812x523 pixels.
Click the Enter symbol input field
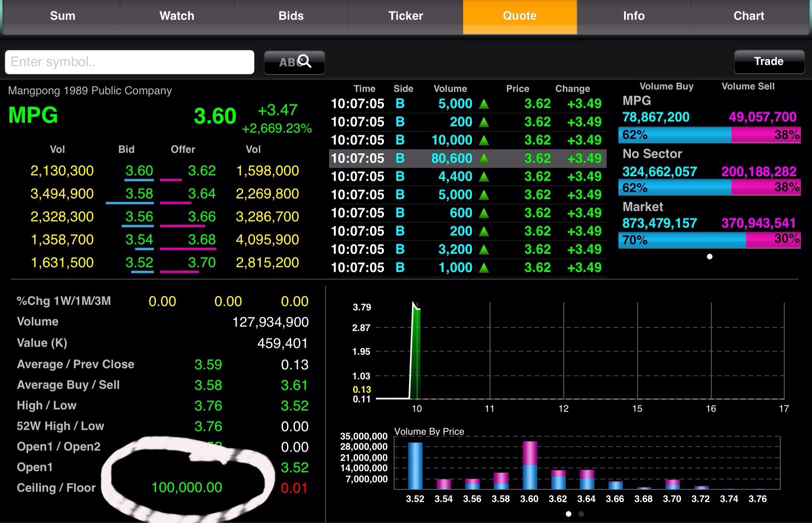point(129,62)
